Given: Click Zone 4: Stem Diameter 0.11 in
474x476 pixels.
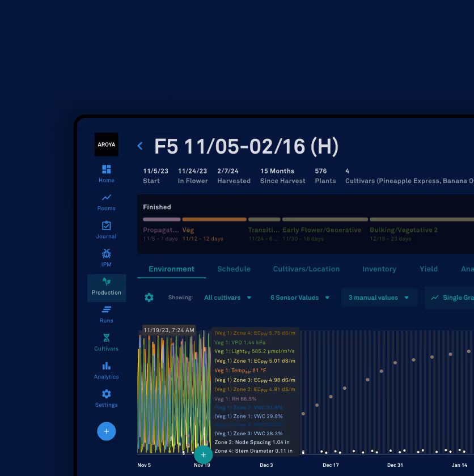Looking at the screenshot, I should pos(253,451).
